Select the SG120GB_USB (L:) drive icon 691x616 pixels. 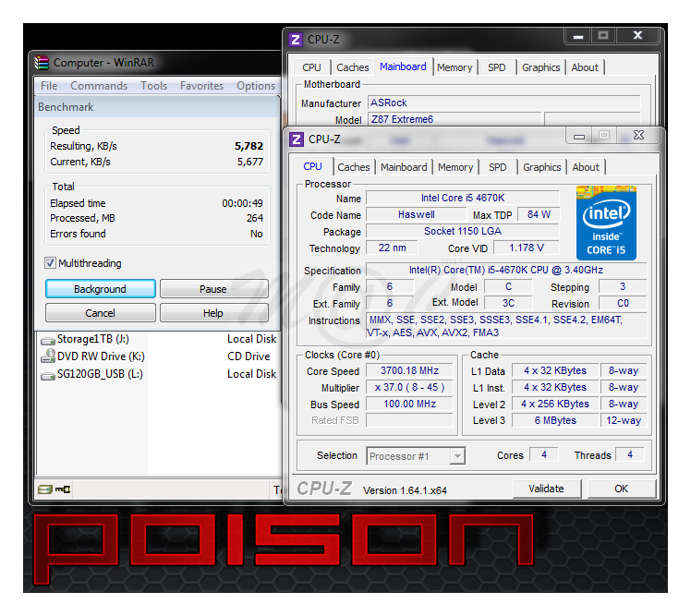(48, 374)
